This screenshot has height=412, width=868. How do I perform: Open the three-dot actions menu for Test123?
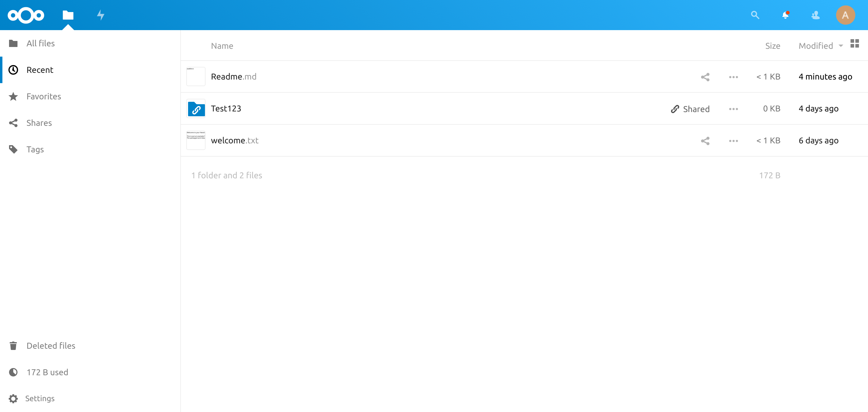click(733, 109)
